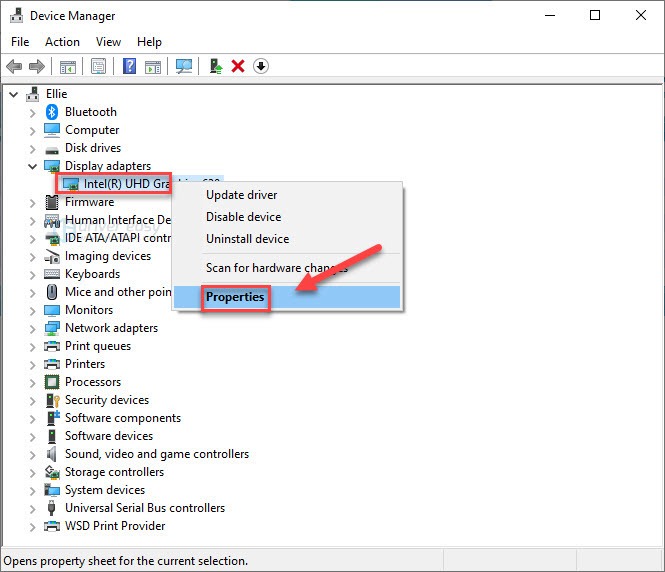Click the Mice and other pointing devices icon

pos(52,292)
